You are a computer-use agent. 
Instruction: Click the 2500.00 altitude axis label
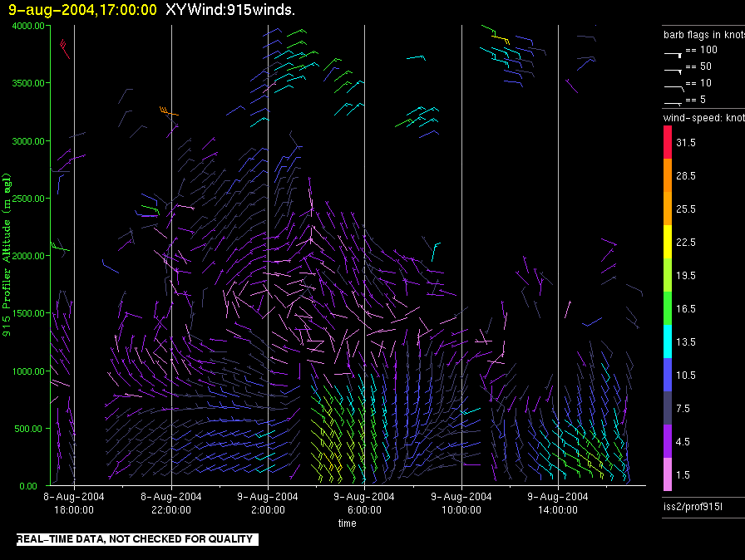click(28, 199)
